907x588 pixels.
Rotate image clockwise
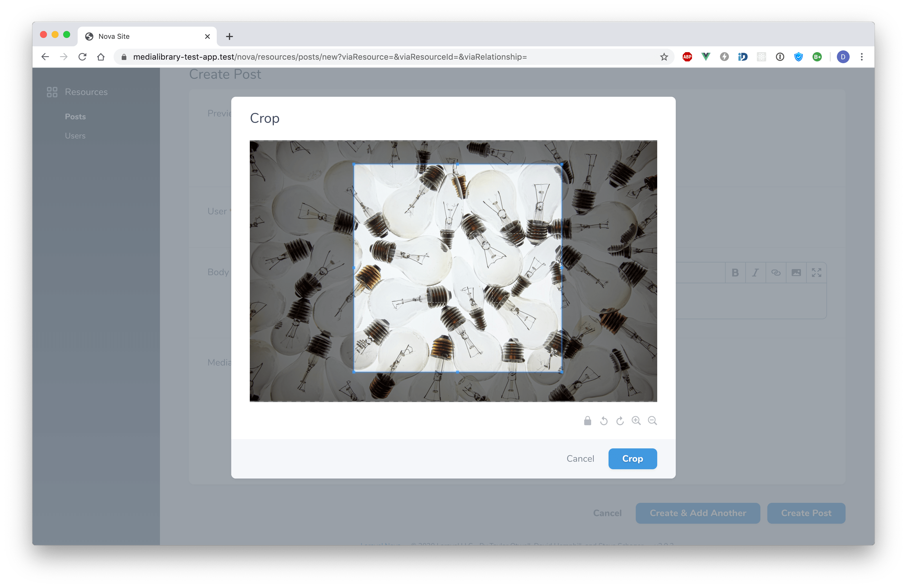pos(620,421)
